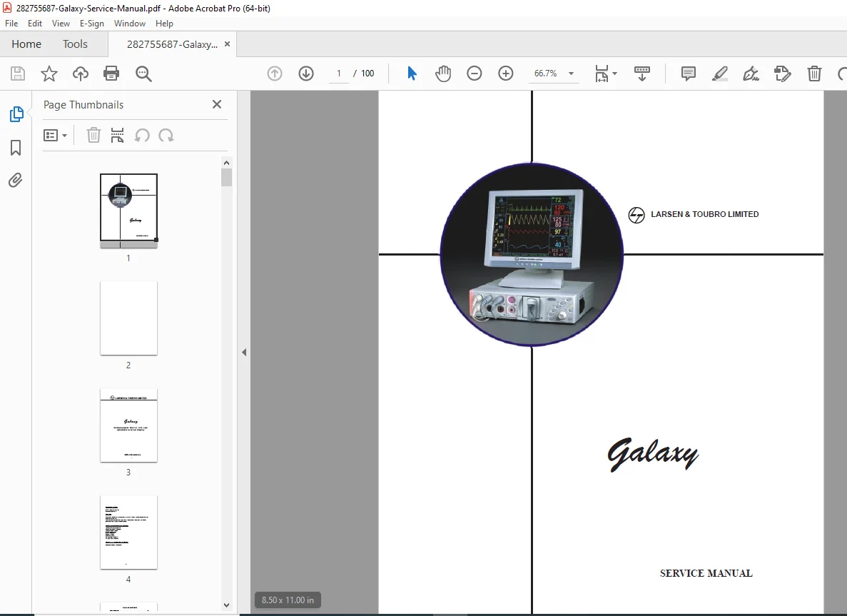Select the Highlight text tool
This screenshot has width=847, height=616.
(x=719, y=74)
